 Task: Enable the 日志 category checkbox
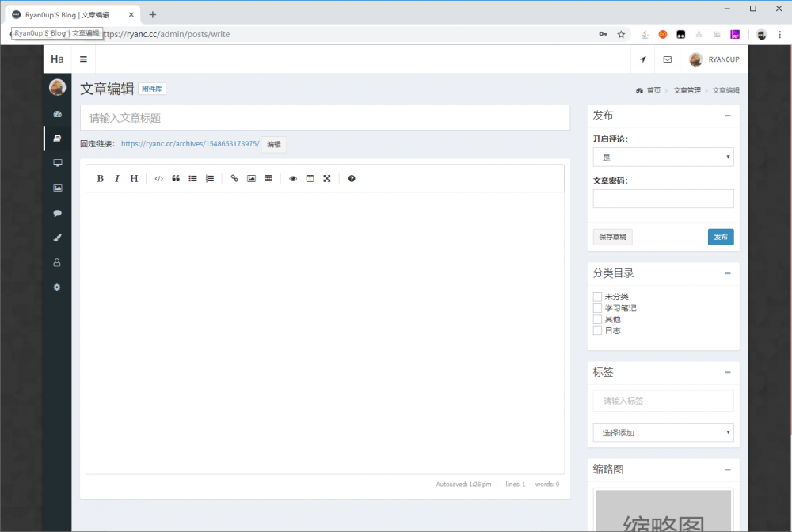[x=596, y=330]
